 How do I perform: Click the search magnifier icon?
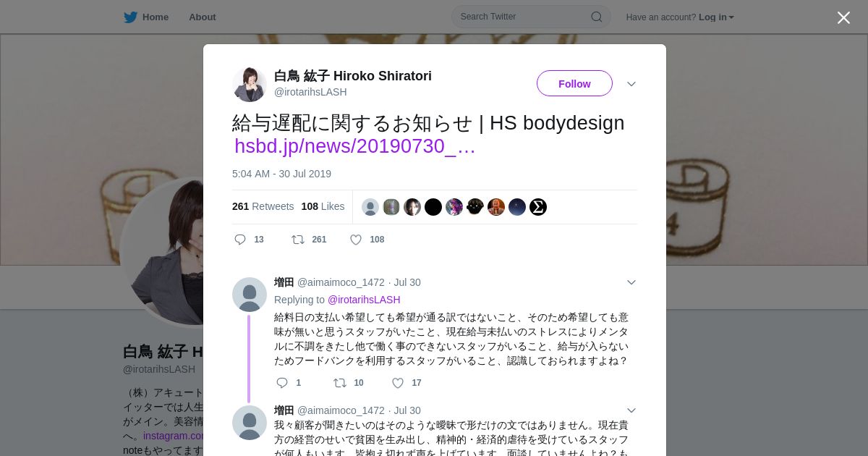point(597,17)
